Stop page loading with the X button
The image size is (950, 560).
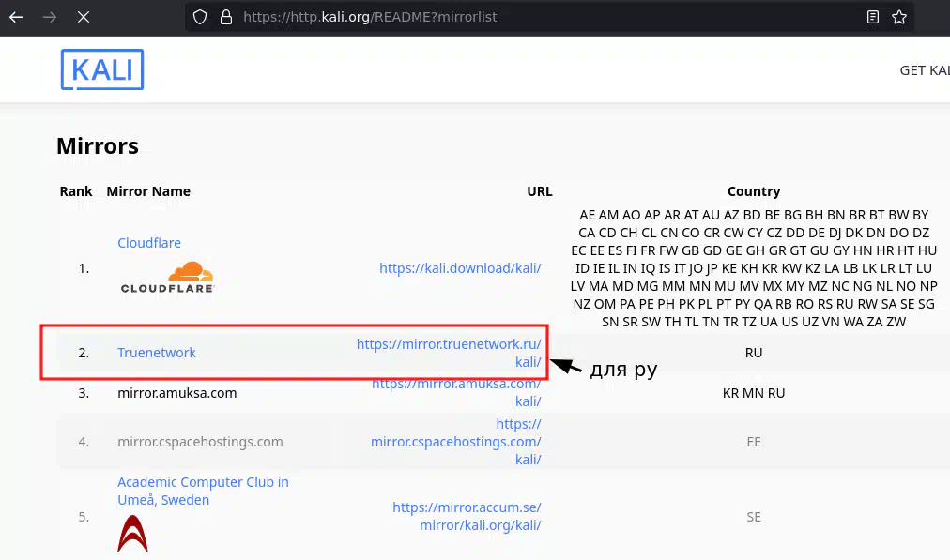[x=84, y=17]
